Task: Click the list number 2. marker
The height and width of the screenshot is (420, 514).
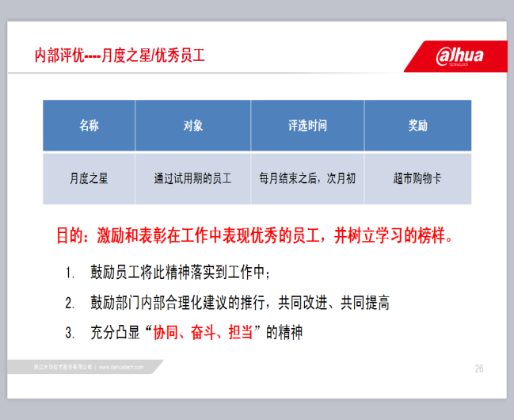Action: click(x=70, y=303)
